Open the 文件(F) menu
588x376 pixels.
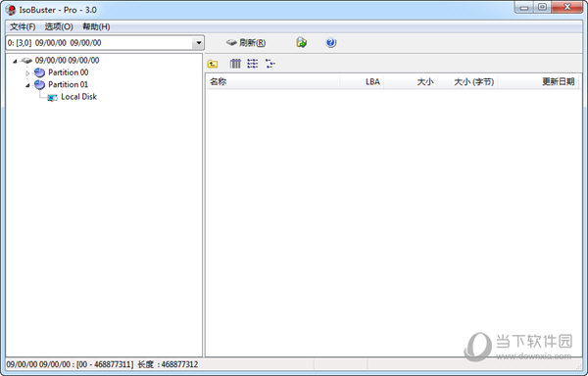23,26
